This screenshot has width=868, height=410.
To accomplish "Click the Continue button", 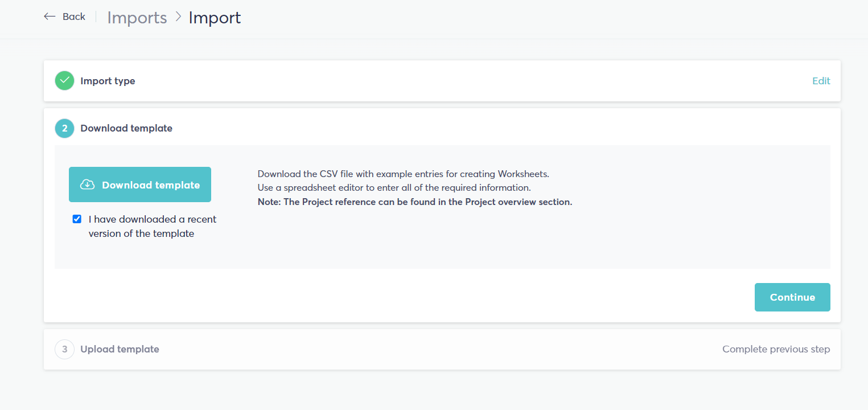I will click(x=792, y=297).
